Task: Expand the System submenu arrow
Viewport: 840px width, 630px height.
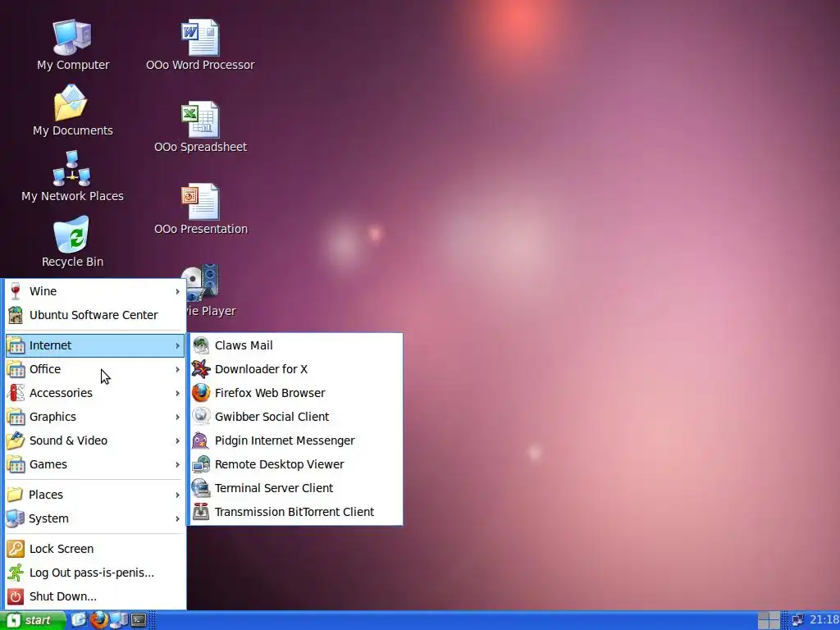Action: tap(177, 518)
